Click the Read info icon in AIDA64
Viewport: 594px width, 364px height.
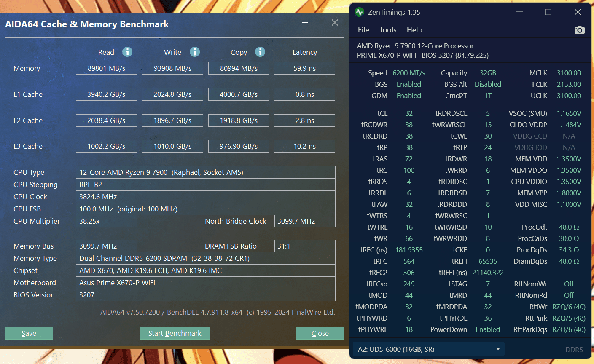(127, 52)
